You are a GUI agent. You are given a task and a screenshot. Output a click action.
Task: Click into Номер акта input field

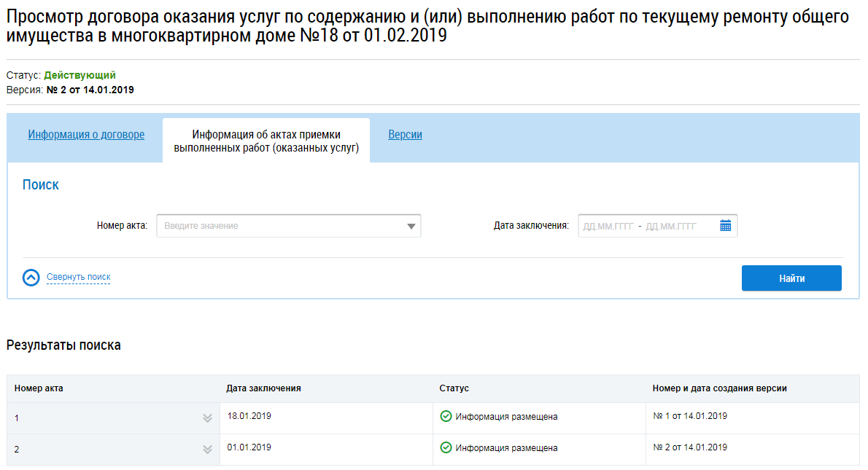(281, 226)
